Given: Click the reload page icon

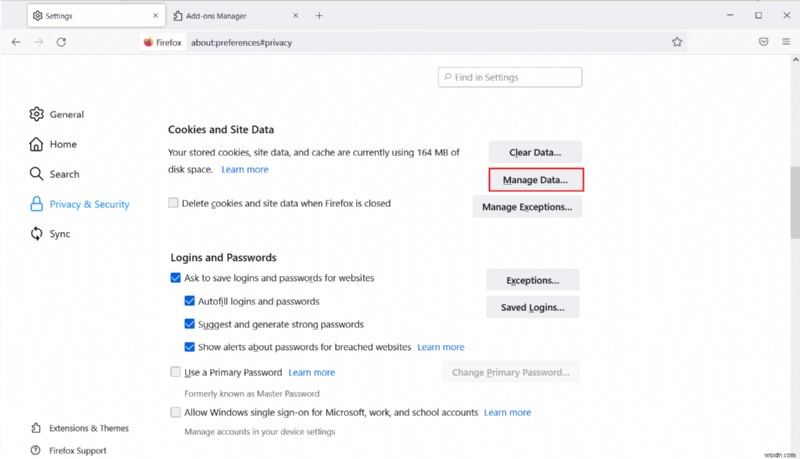Looking at the screenshot, I should tap(61, 42).
